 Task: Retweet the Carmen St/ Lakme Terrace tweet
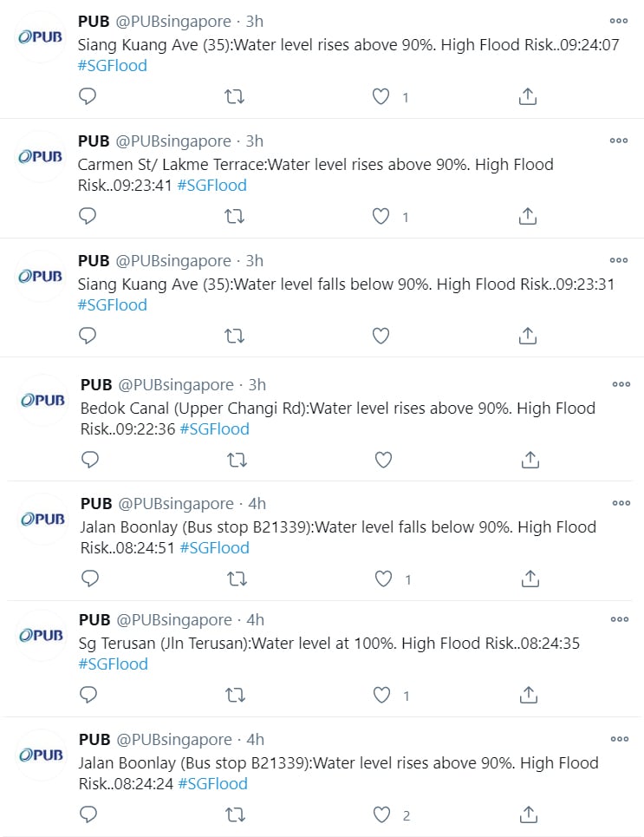[234, 216]
